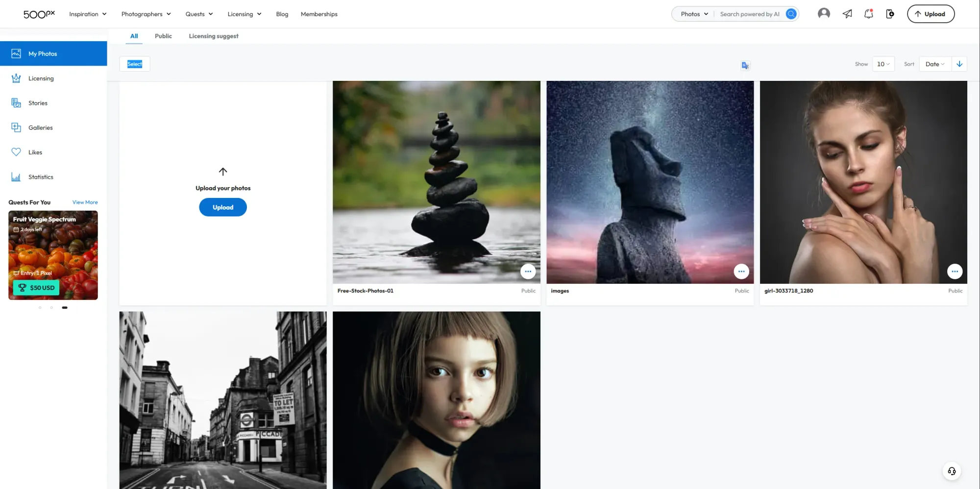
Task: Click View More next to Quests For You
Action: click(x=84, y=202)
